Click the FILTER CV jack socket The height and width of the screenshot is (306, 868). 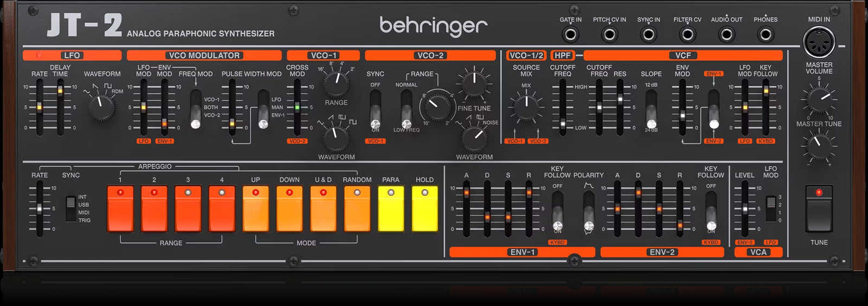coord(687,35)
